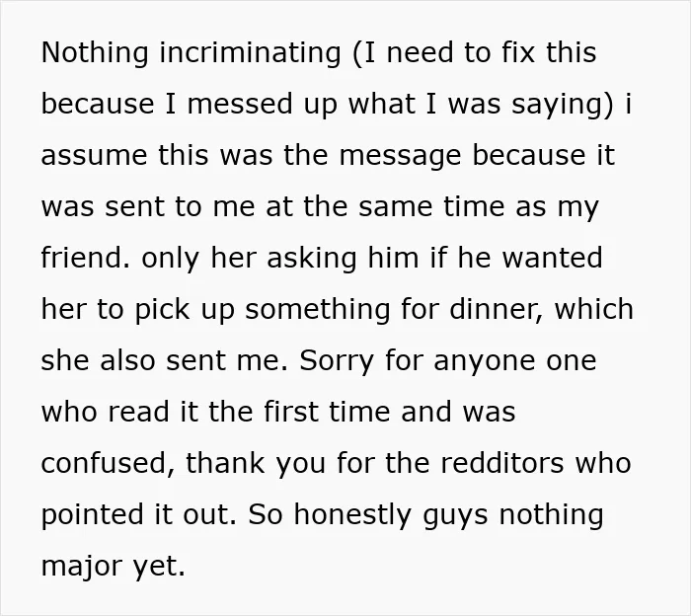Select the word "major" in last line
The image size is (691, 616).
(82, 567)
